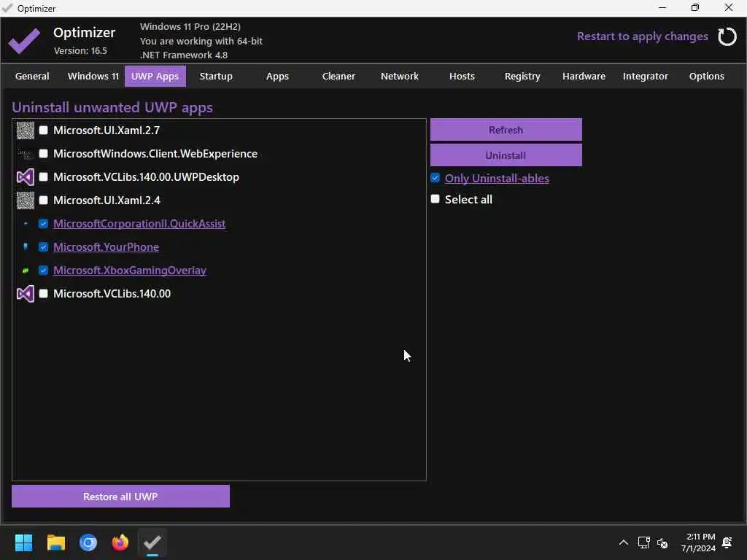Uncheck the Microsoft.YourPhone checkbox
The width and height of the screenshot is (747, 560).
tap(43, 246)
